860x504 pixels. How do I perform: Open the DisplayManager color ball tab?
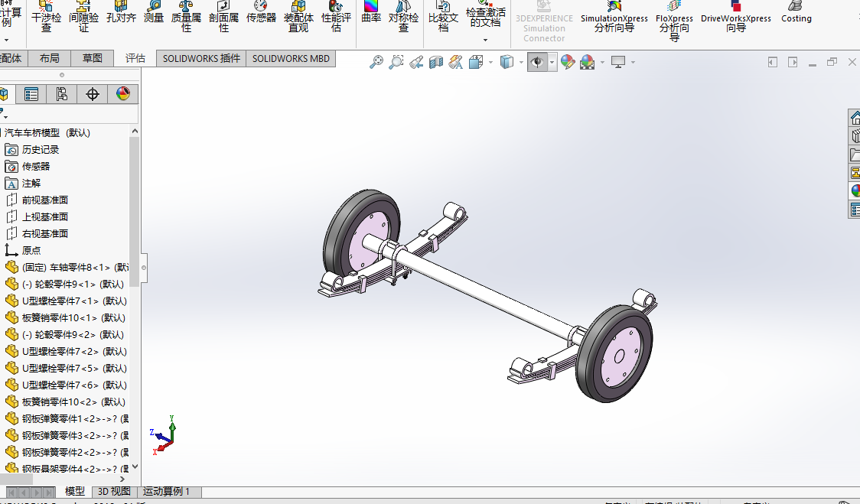click(123, 94)
